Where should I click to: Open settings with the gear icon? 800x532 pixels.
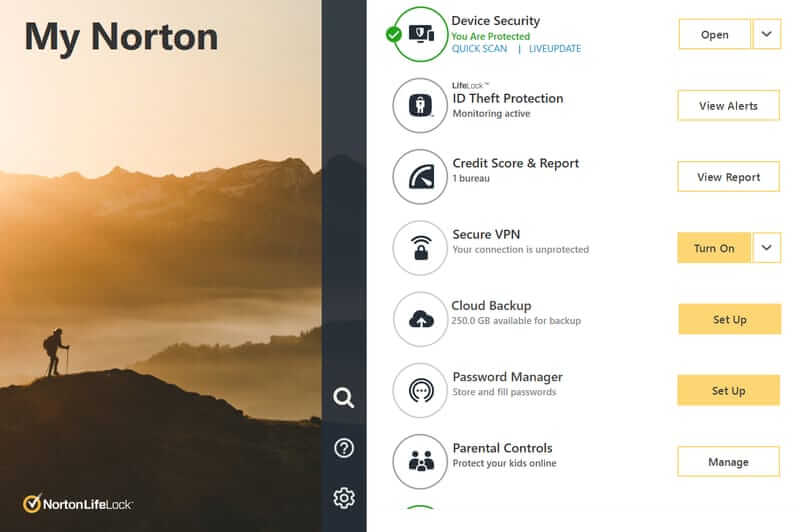[344, 497]
